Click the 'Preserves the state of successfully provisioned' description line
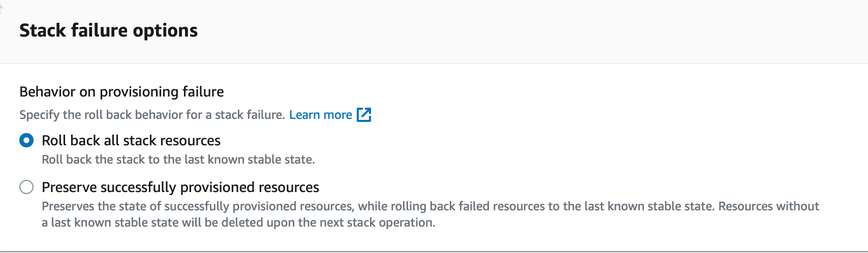 pos(430,206)
